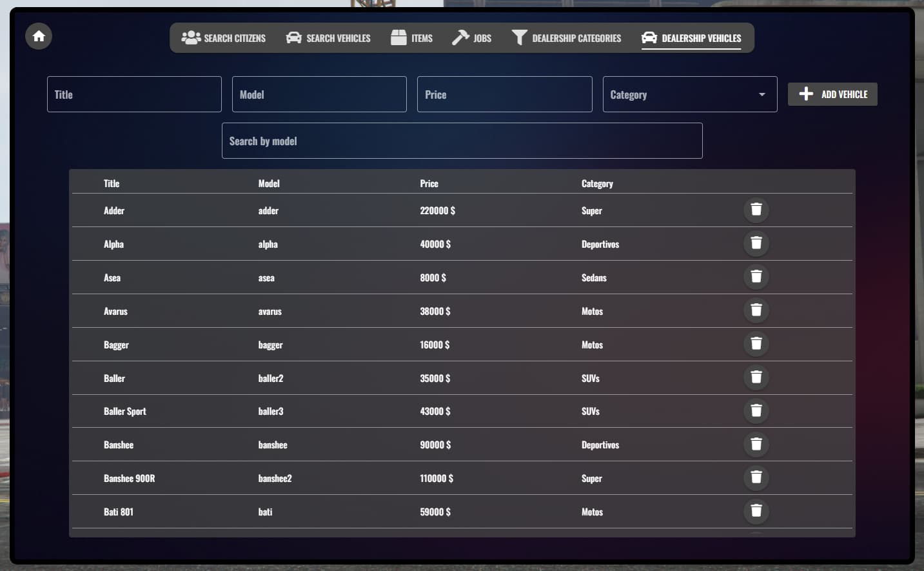Select the Adder title cell

114,210
